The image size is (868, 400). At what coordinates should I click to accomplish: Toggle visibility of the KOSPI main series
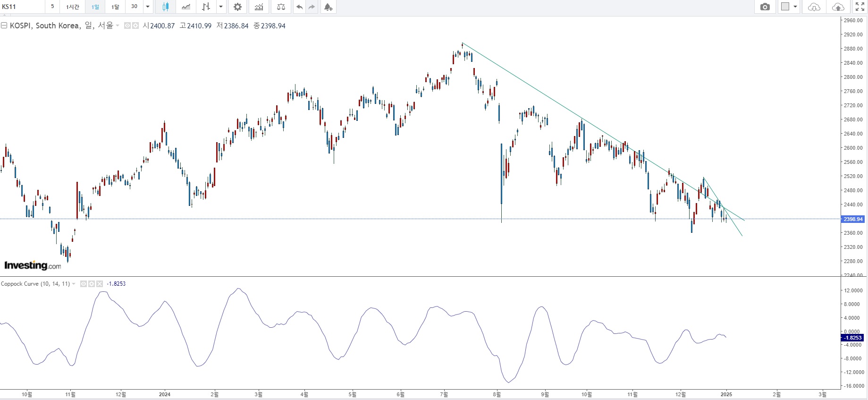127,26
